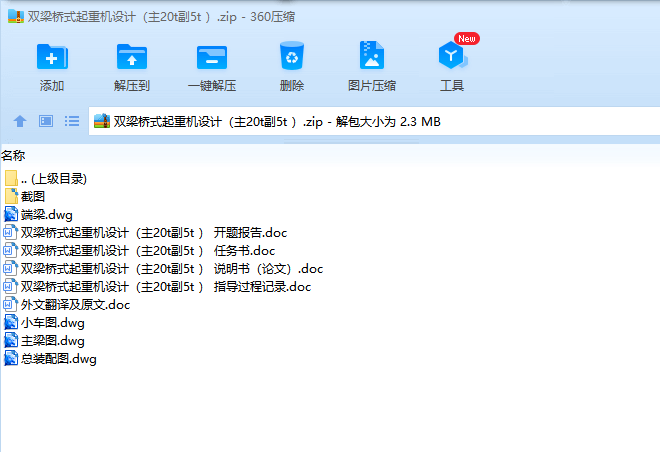Select the 截图 folder icon
This screenshot has width=660, height=452.
(11, 196)
